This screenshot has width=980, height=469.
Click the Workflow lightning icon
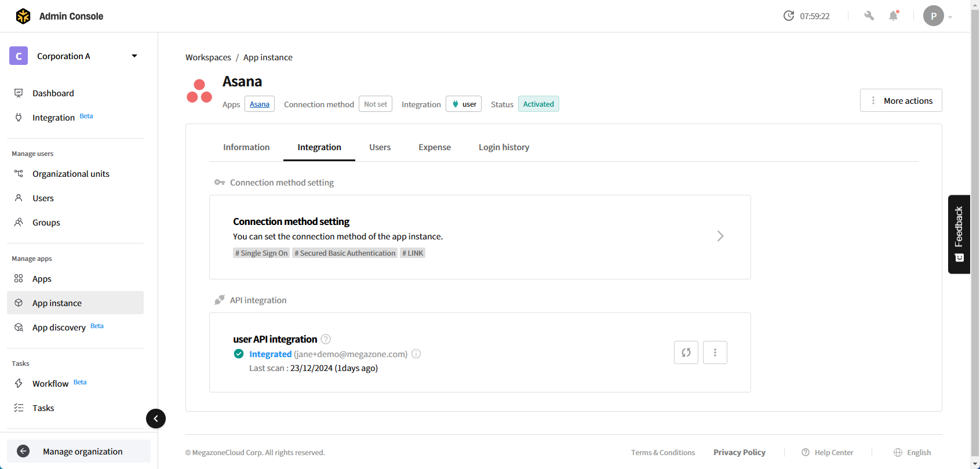pos(19,383)
